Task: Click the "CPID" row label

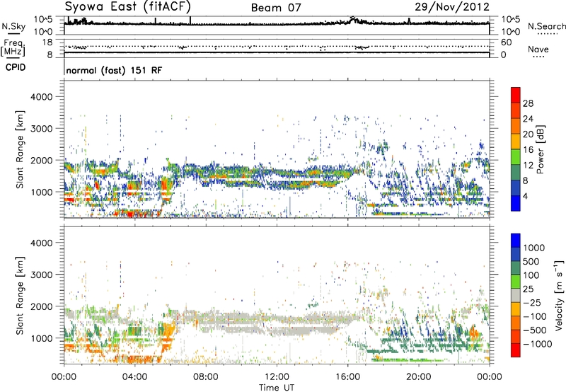Action: pos(16,67)
